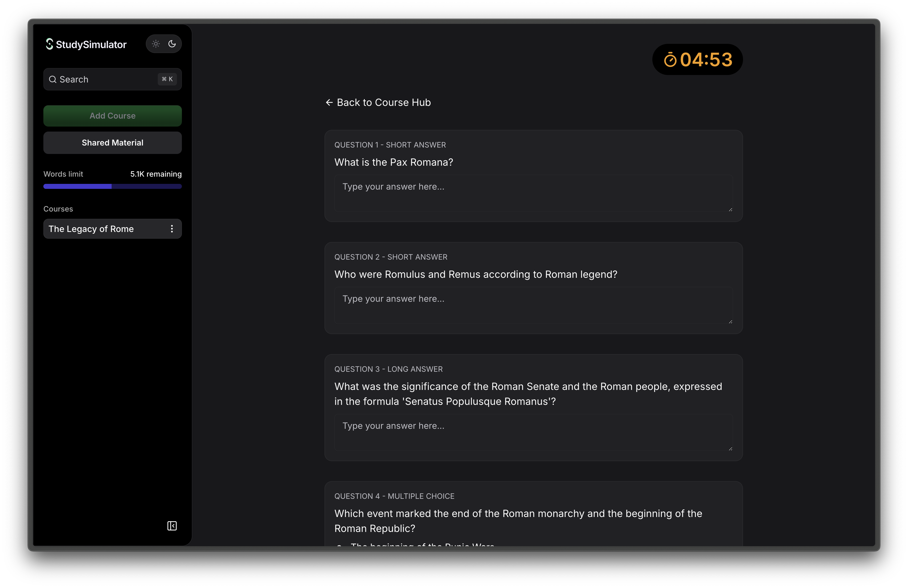Click the Words limit progress bar
Image resolution: width=908 pixels, height=588 pixels.
113,186
